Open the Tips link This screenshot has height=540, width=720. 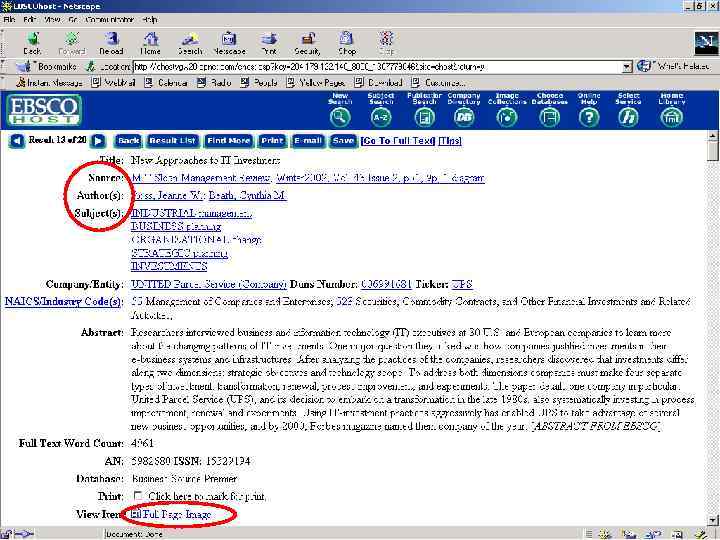(450, 141)
